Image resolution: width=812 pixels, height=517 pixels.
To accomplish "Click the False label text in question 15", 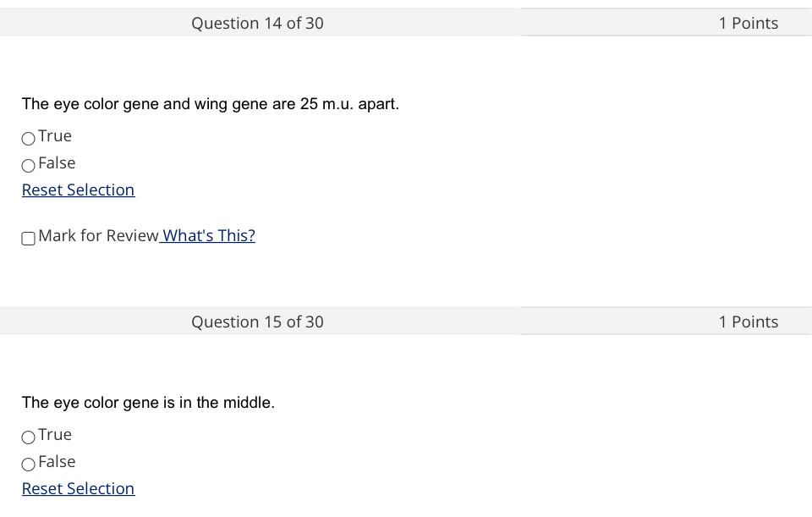I will pyautogui.click(x=58, y=461).
